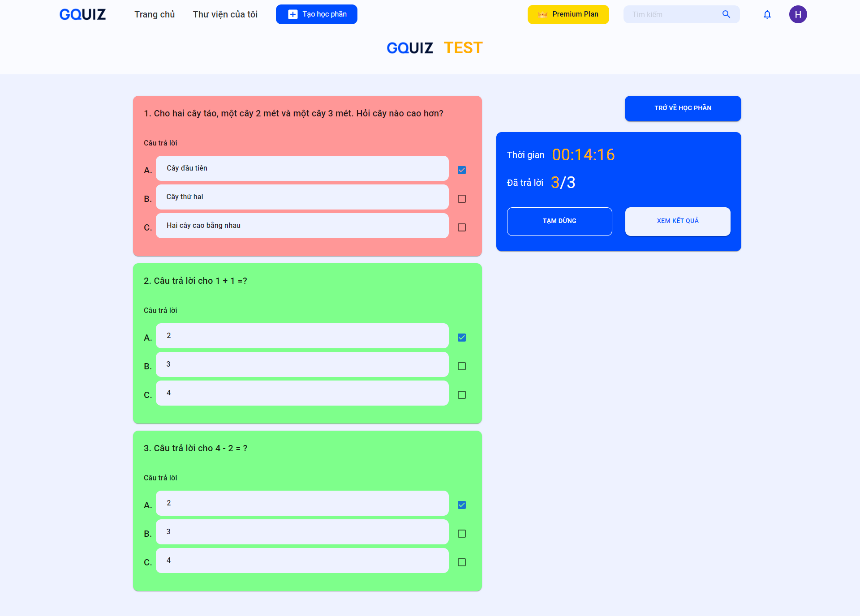
Task: Check answer A for question 1
Action: click(x=462, y=169)
